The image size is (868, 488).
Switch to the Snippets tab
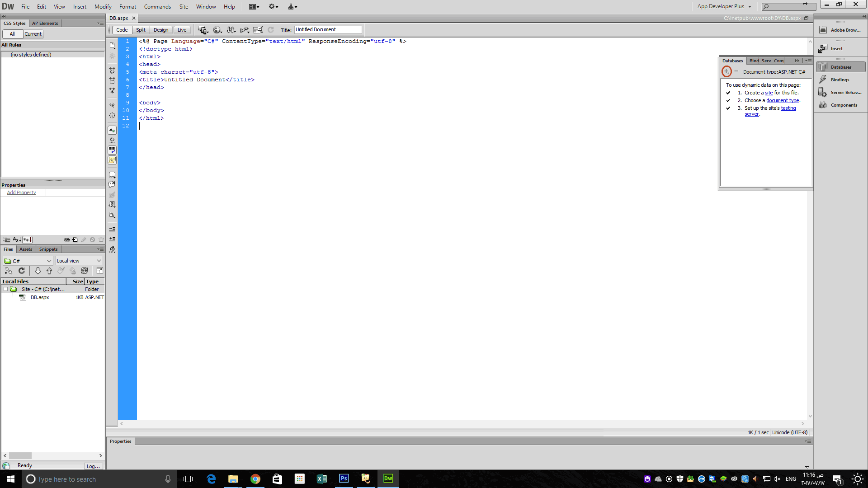coord(48,249)
